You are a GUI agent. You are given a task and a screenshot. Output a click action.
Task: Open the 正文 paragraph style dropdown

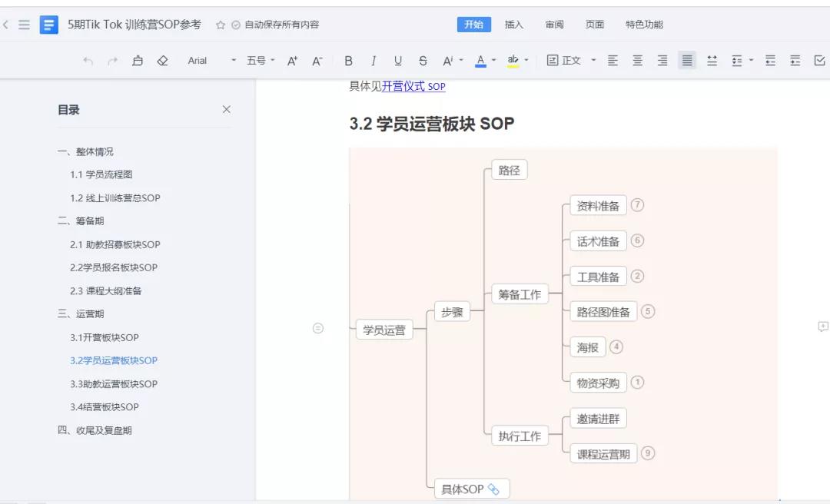pyautogui.click(x=572, y=61)
